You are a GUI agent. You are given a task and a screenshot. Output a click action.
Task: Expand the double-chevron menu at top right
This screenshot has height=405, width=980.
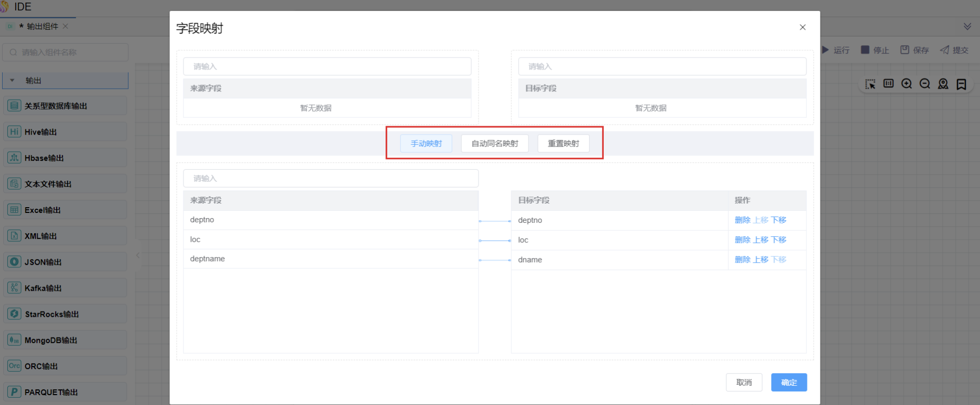[x=967, y=26]
